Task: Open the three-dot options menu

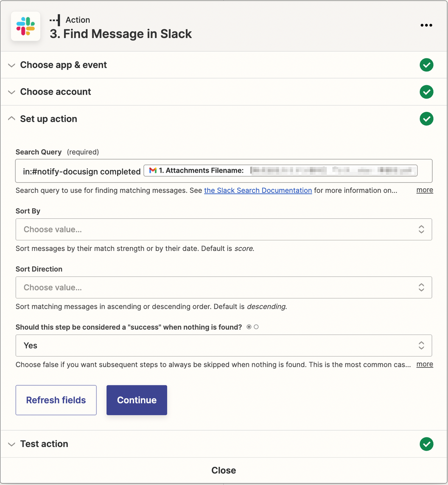Action: pyautogui.click(x=426, y=25)
